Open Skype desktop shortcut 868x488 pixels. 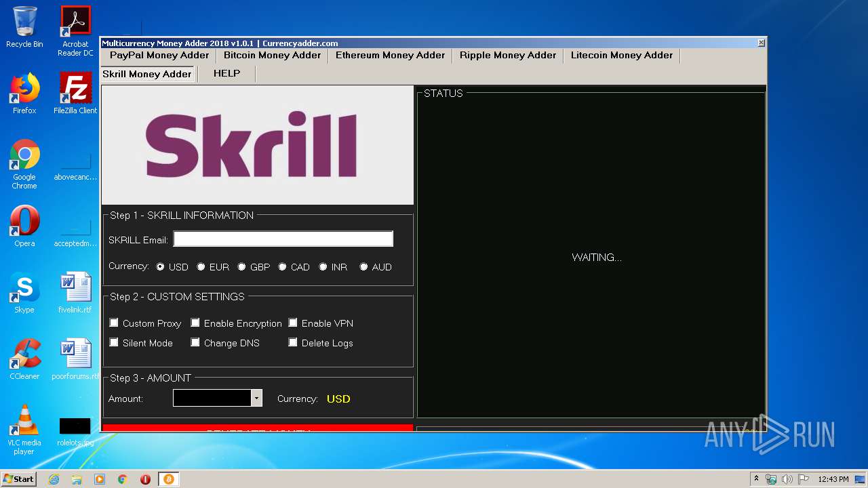point(24,293)
